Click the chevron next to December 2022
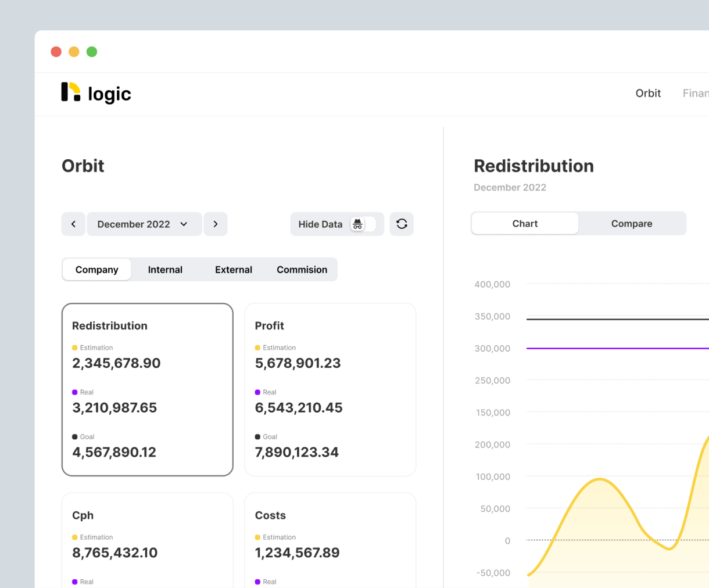 point(184,224)
